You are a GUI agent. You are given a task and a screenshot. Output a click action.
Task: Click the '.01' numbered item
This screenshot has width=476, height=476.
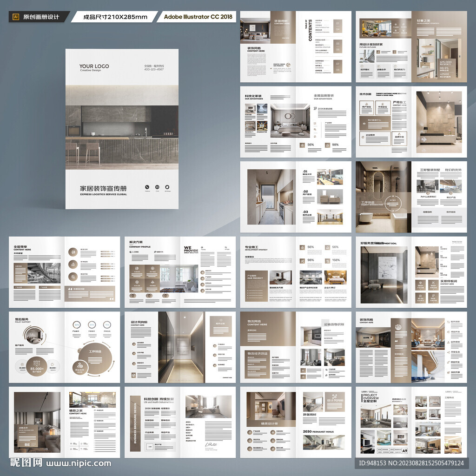pyautogui.click(x=305, y=171)
